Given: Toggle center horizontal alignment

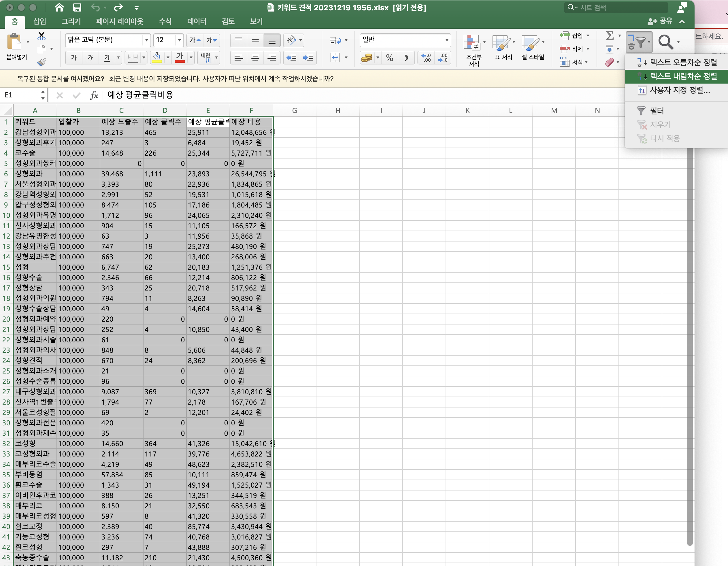Looking at the screenshot, I should click(255, 58).
